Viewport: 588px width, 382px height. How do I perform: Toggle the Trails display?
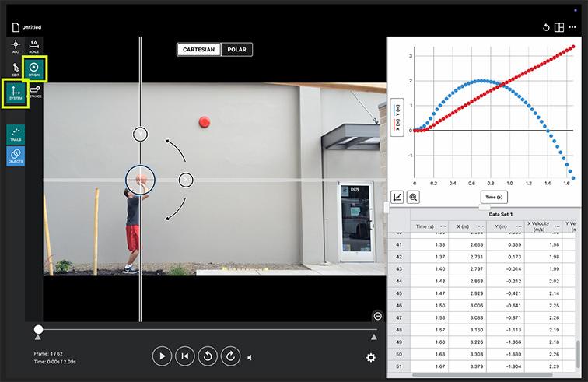coord(16,134)
